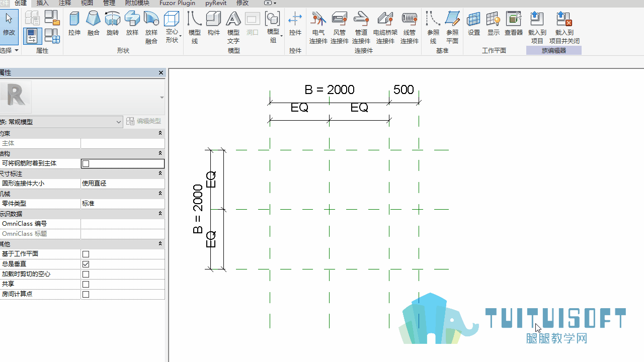Open the pyRevit ribbon tab
Viewport: 644px width, 362px height.
point(216,3)
